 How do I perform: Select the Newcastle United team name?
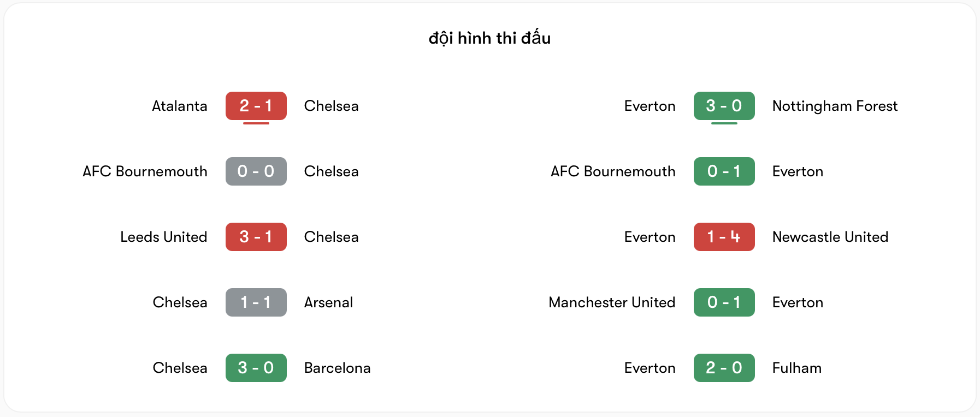tap(830, 237)
